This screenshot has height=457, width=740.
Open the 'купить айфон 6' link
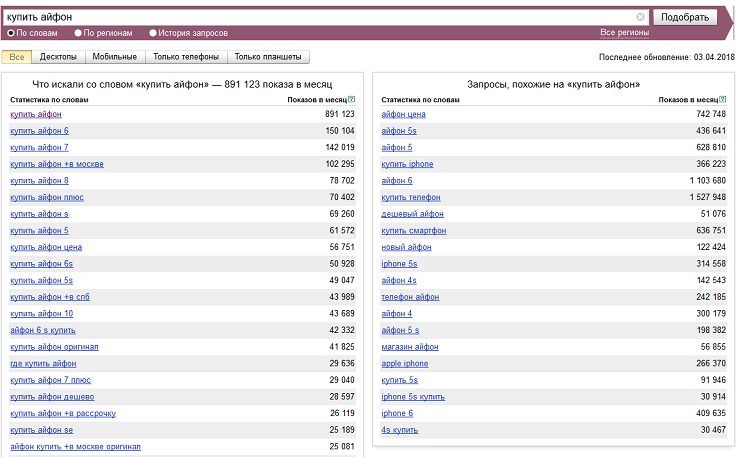click(x=39, y=131)
